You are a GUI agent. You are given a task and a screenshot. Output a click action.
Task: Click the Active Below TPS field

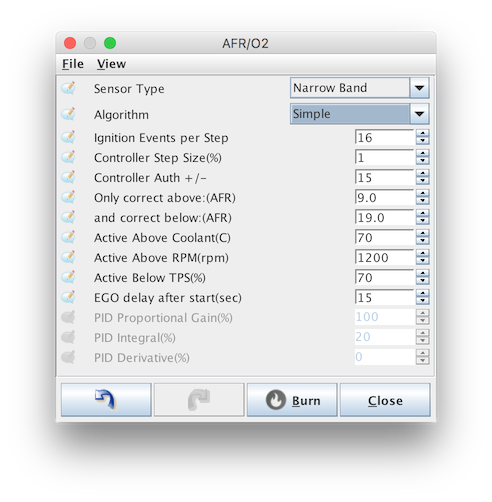click(385, 277)
